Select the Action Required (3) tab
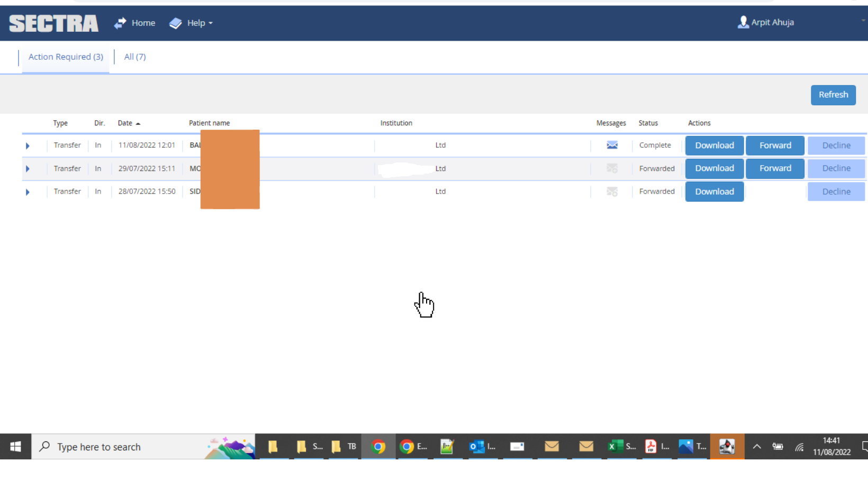The width and height of the screenshot is (868, 489). pos(66,57)
